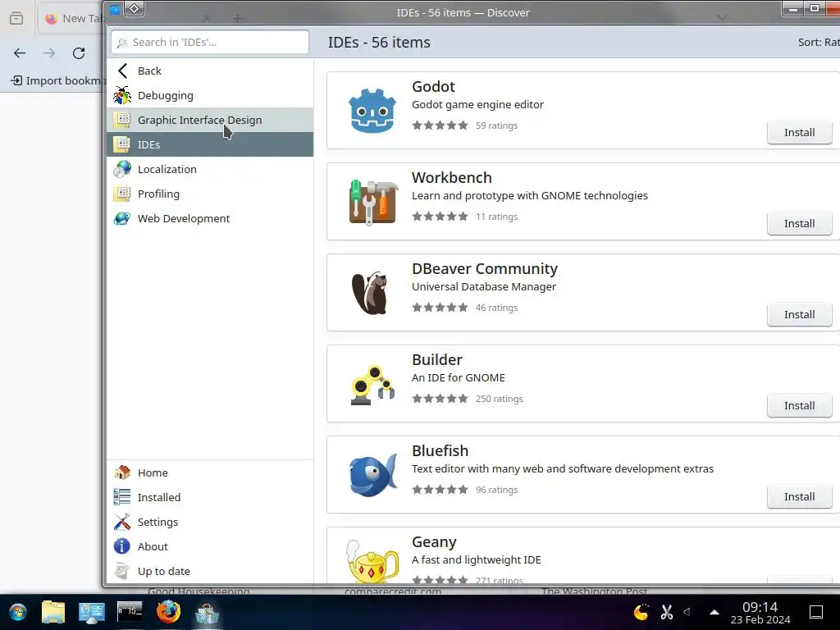Image resolution: width=840 pixels, height=630 pixels.
Task: Open the Localization category
Action: [210, 169]
